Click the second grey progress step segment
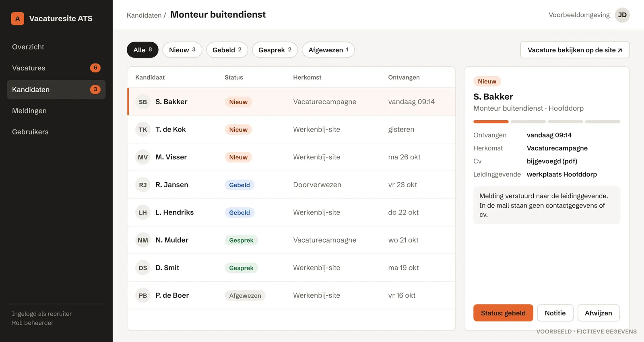The image size is (644, 342). point(528,122)
